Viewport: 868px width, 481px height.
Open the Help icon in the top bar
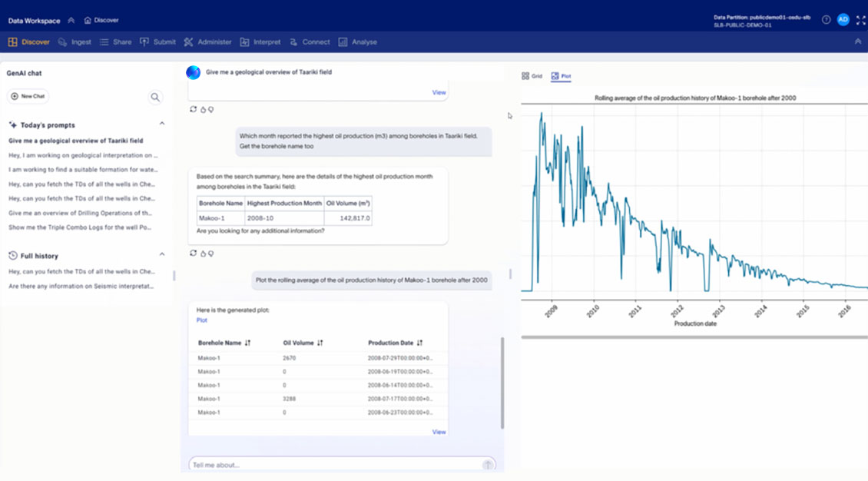[x=824, y=19]
